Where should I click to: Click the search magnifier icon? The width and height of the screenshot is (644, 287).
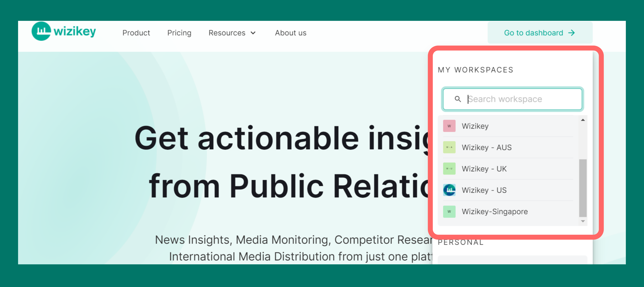458,99
